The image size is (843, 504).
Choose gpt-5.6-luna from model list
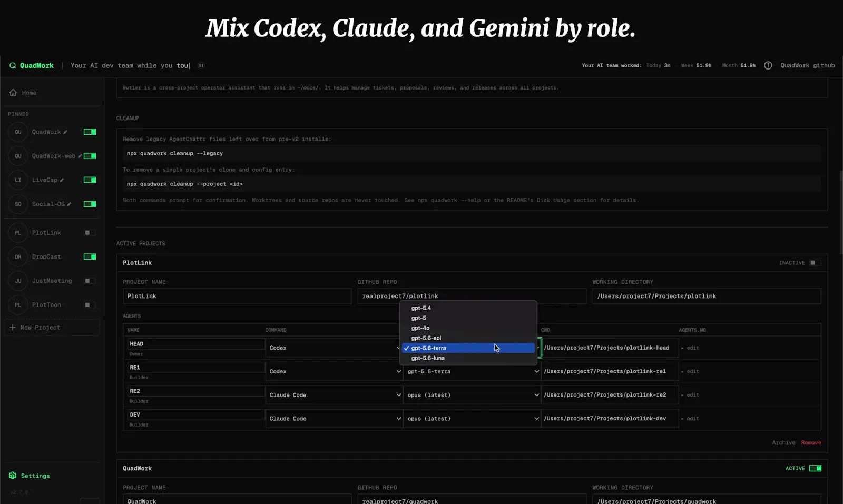(468, 358)
